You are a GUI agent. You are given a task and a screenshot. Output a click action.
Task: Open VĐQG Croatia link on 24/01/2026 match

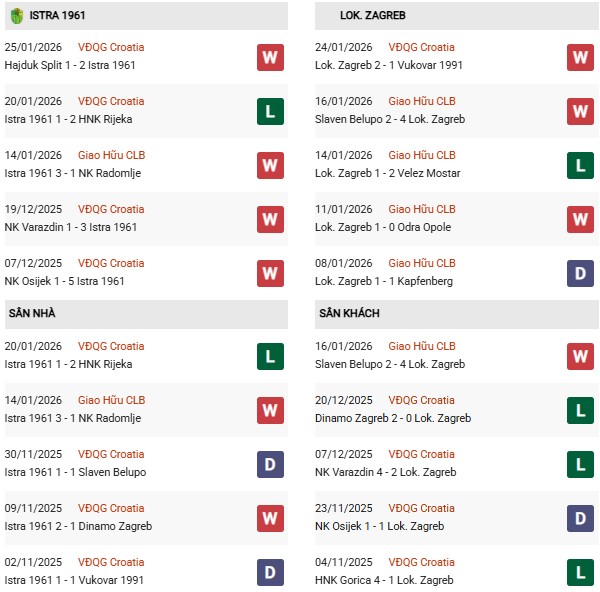421,47
